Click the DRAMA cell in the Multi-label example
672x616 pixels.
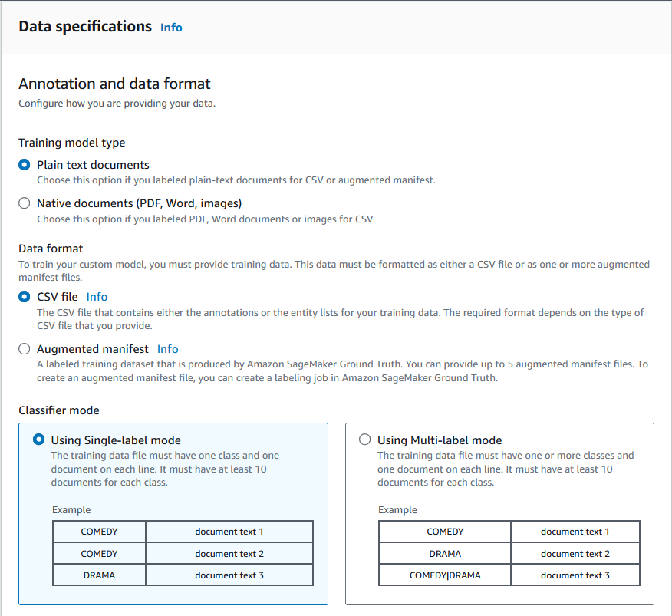(443, 553)
